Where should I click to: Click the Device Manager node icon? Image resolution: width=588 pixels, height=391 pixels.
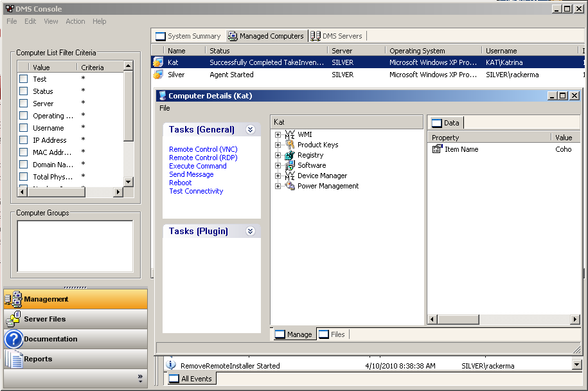click(290, 176)
